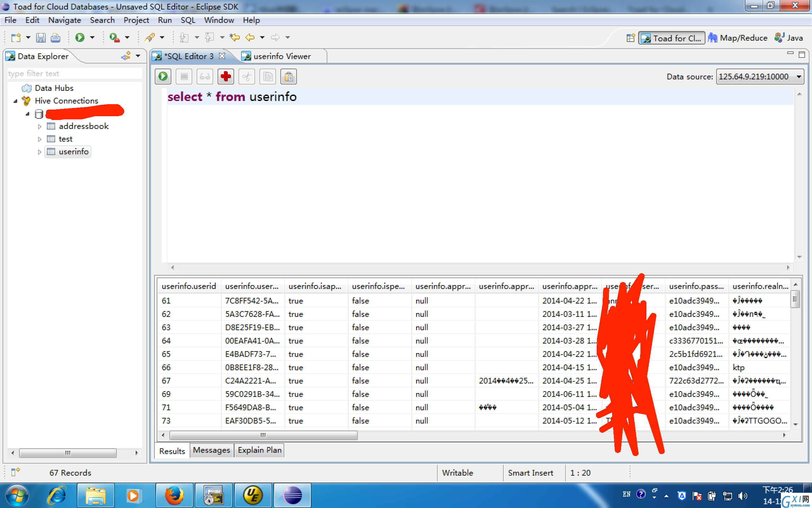Viewport: 812px width, 508px height.
Task: Select Data Hubs in the explorer tree
Action: click(54, 88)
